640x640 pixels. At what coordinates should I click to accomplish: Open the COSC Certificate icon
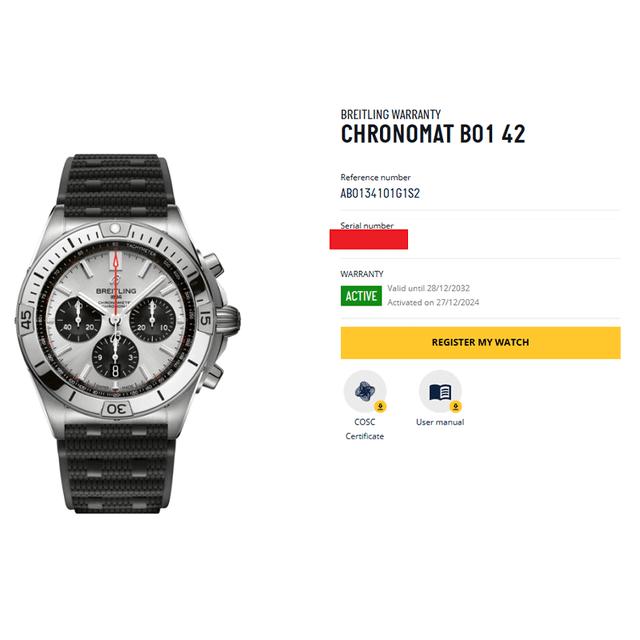364,391
